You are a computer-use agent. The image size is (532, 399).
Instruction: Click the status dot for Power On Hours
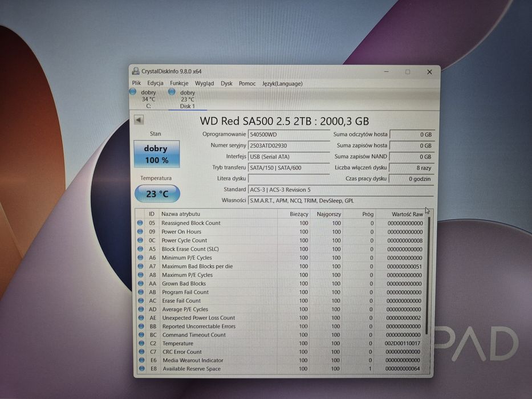[x=140, y=231]
